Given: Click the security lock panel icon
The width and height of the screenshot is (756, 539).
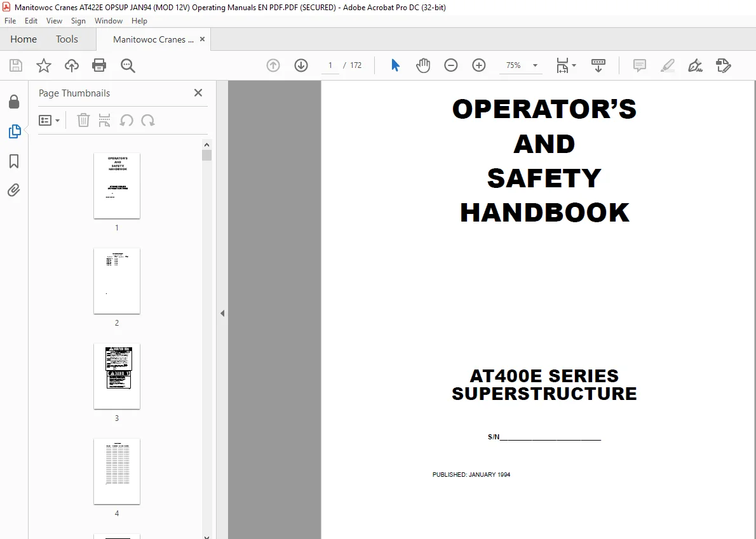Looking at the screenshot, I should pos(14,102).
